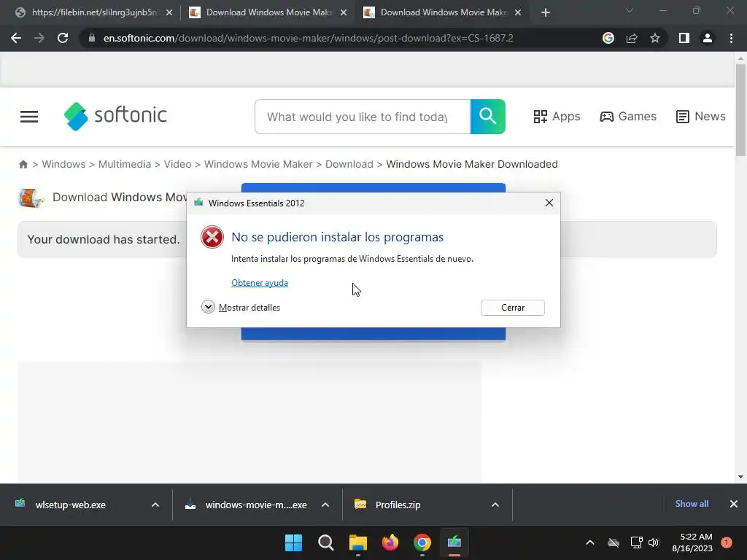Close the downloads bar
Viewport: 747px width, 560px height.
(734, 504)
